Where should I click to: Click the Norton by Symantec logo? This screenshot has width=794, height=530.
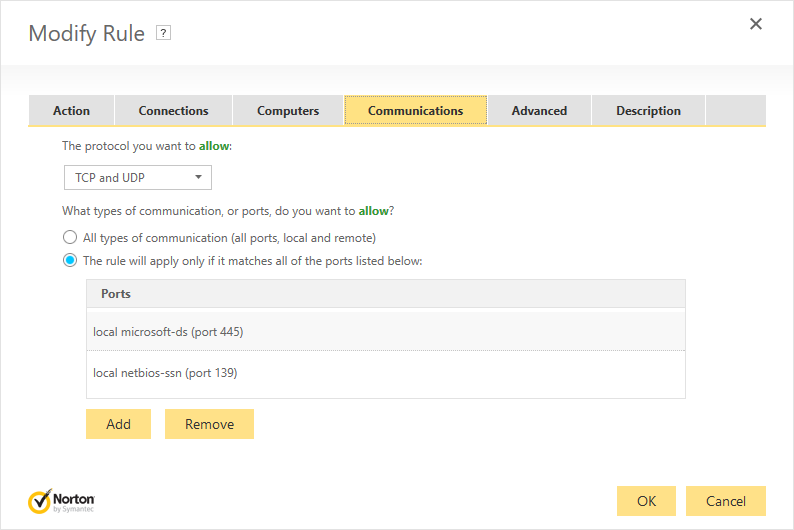pyautogui.click(x=61, y=501)
